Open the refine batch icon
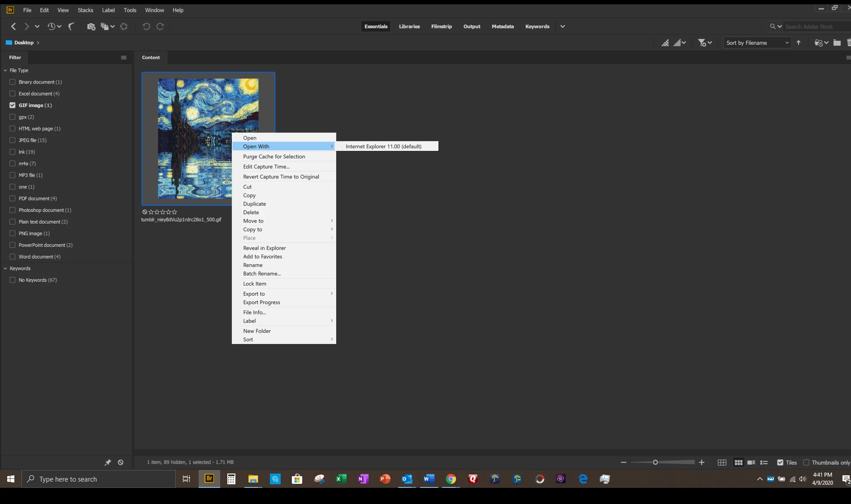 107,26
